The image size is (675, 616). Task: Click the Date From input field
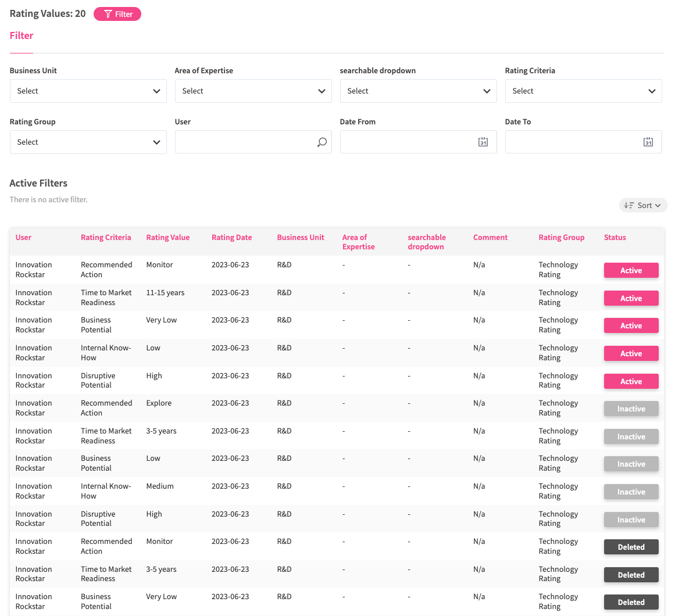tap(407, 142)
